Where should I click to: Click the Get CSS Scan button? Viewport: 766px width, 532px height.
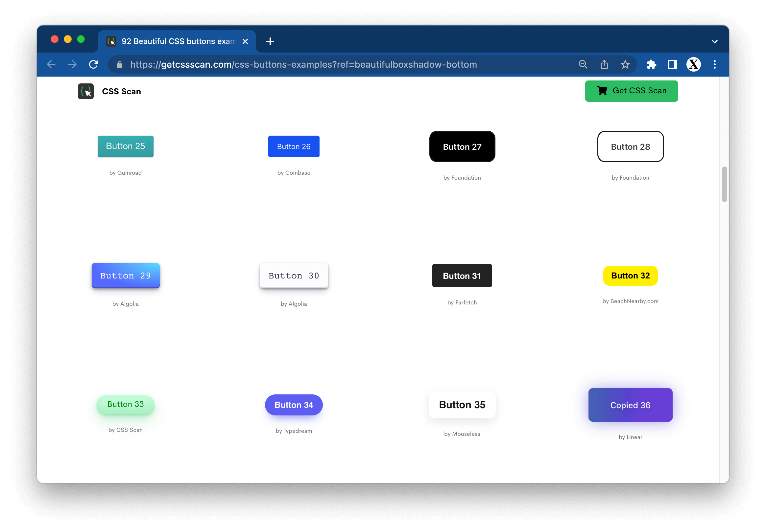point(631,91)
